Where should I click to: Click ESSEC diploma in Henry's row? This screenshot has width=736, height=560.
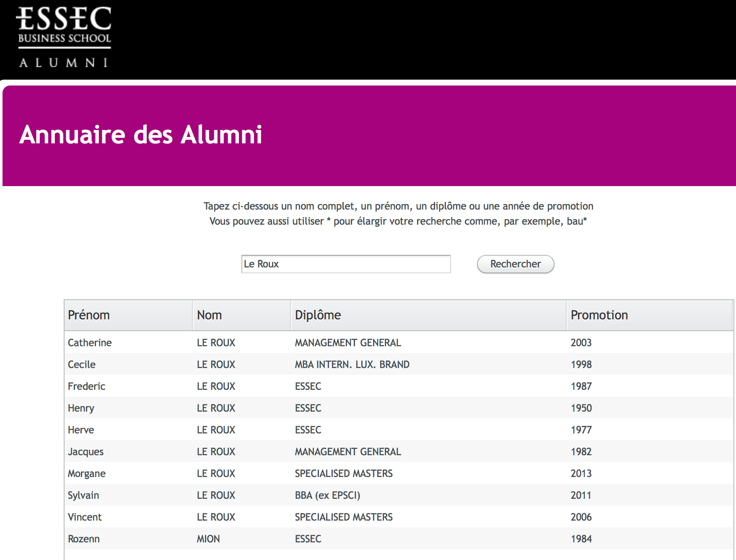click(308, 408)
